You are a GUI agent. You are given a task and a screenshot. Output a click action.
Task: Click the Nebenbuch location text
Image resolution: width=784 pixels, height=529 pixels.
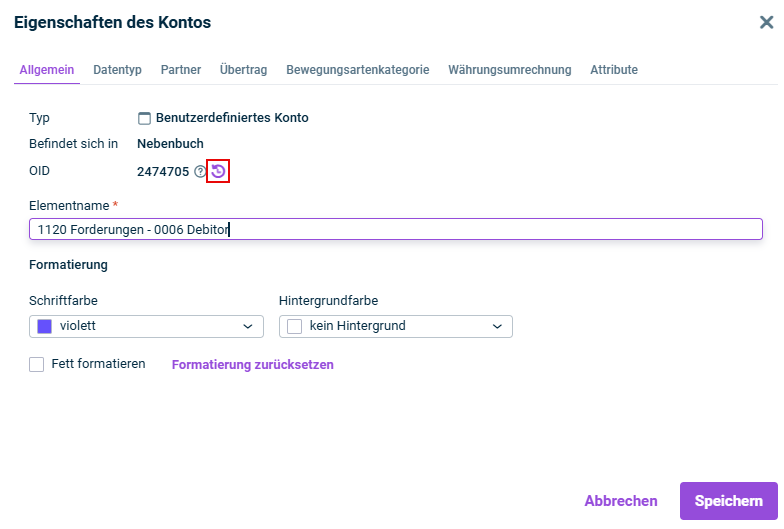[170, 144]
